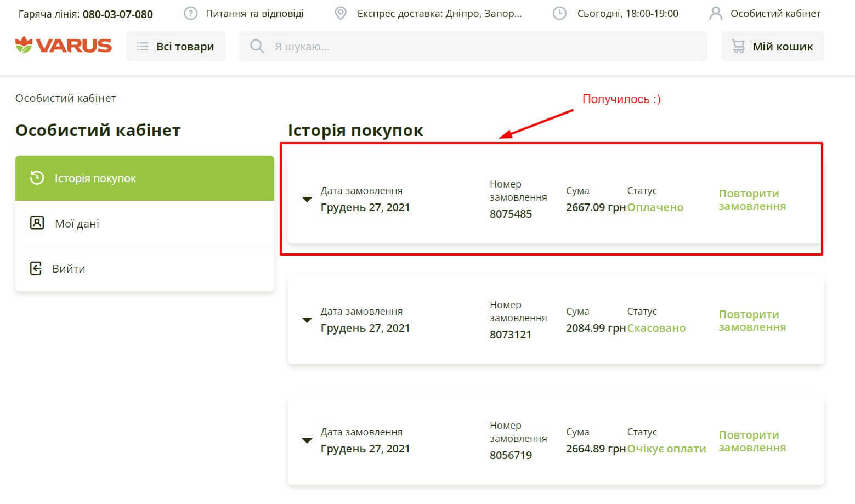The width and height of the screenshot is (855, 504).
Task: Click the VARUS logo
Action: [64, 46]
